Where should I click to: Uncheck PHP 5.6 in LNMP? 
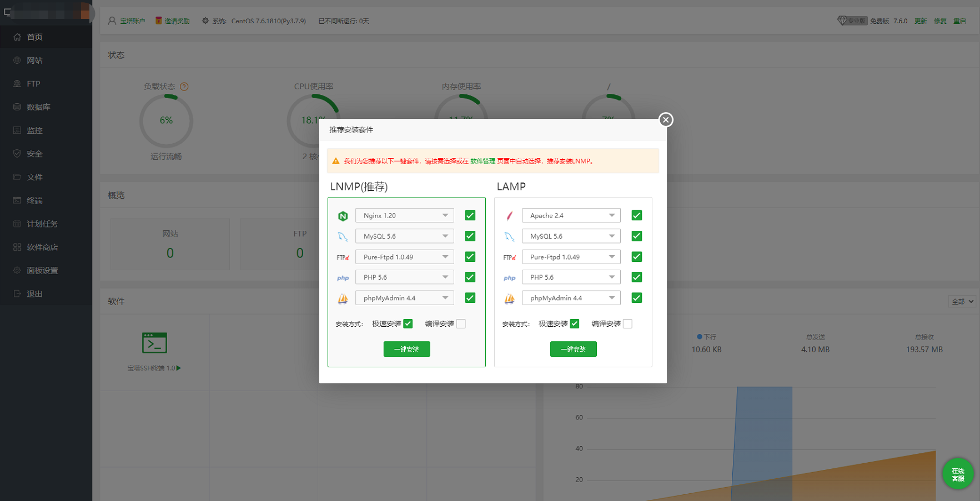pyautogui.click(x=470, y=277)
